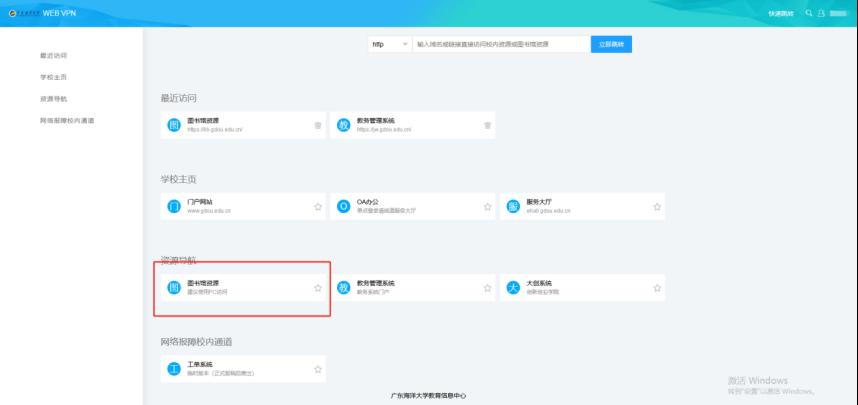This screenshot has height=405, width=858.
Task: Click the 快速跳转 link in header
Action: tap(780, 13)
